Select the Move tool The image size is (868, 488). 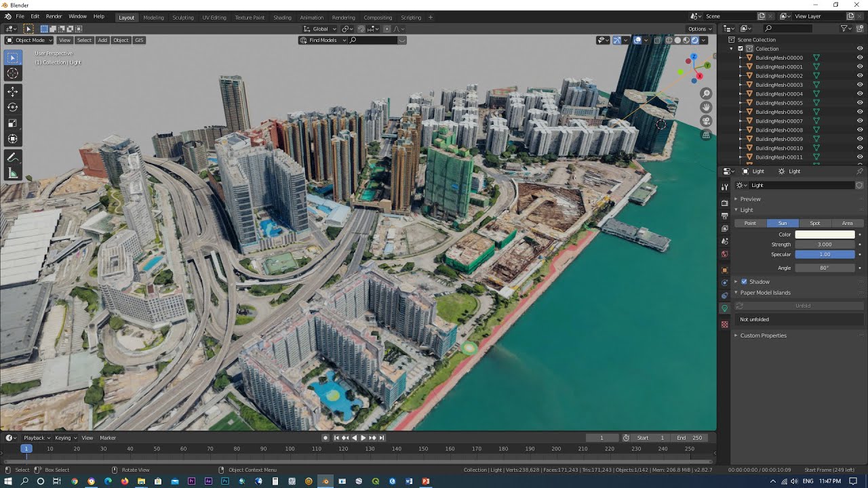pyautogui.click(x=12, y=91)
